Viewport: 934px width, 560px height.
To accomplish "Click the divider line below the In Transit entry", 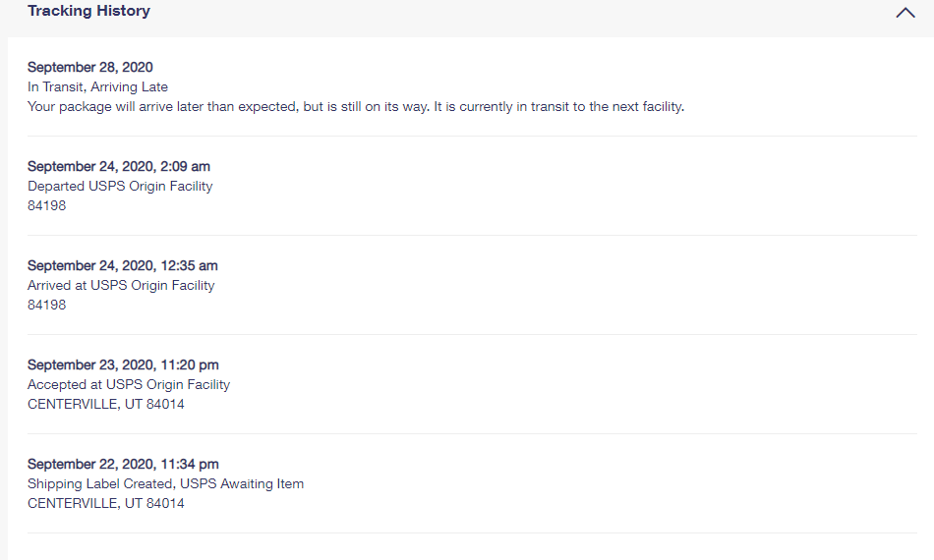I will click(472, 137).
